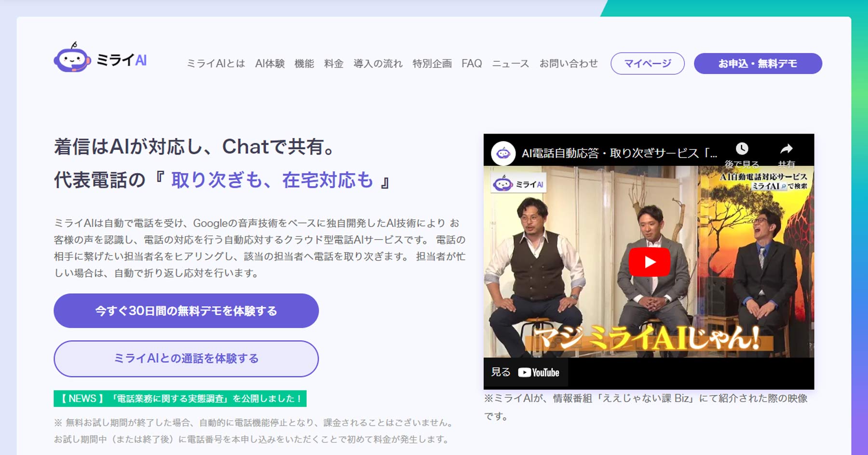Click the heading 着信はAIが対応し、Chatで共有。
Image resolution: width=868 pixels, height=455 pixels.
[194, 147]
